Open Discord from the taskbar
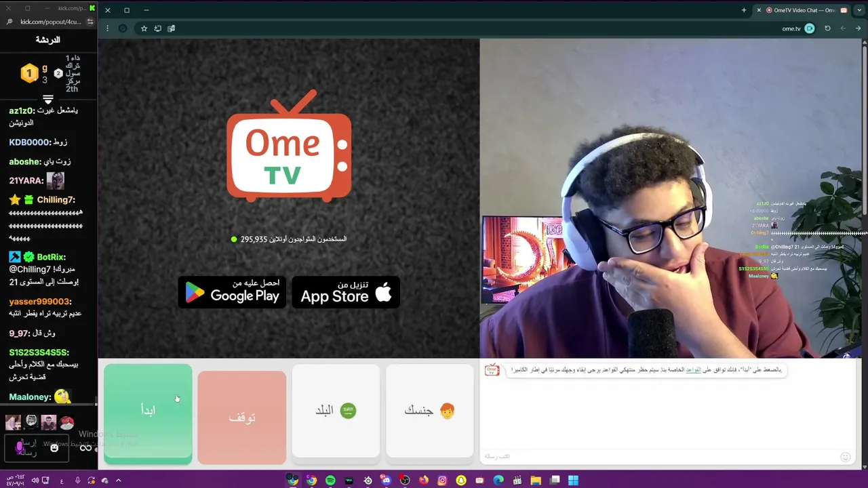Viewport: 868px width, 488px height. [x=387, y=481]
